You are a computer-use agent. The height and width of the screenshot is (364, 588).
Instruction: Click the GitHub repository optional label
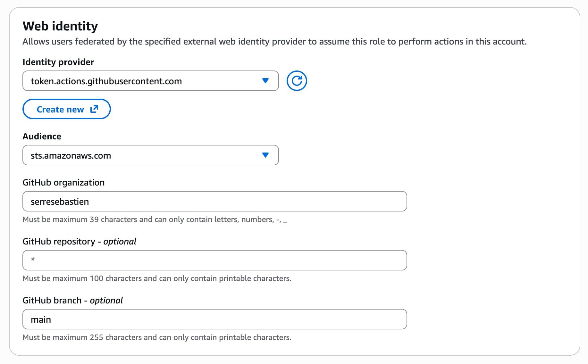pos(79,241)
